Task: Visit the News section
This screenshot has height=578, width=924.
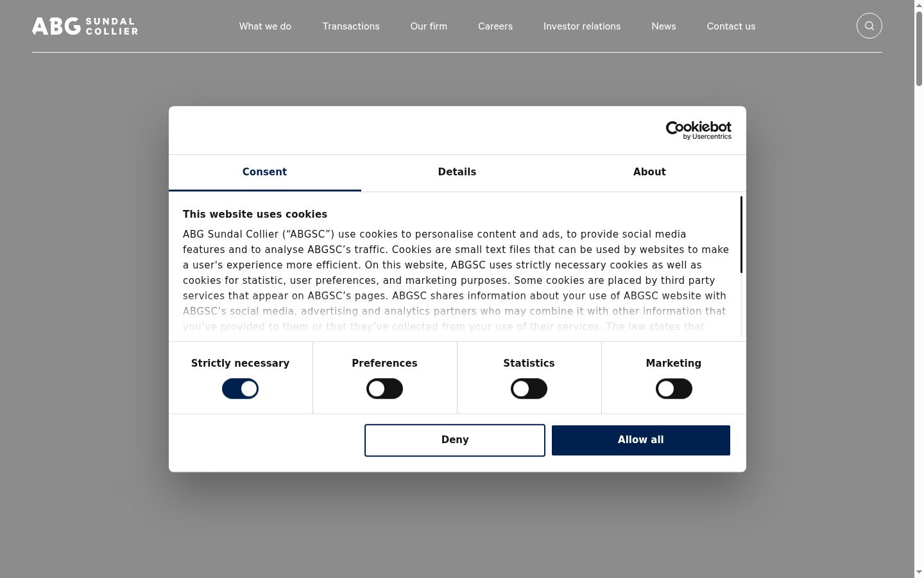Action: [x=663, y=26]
